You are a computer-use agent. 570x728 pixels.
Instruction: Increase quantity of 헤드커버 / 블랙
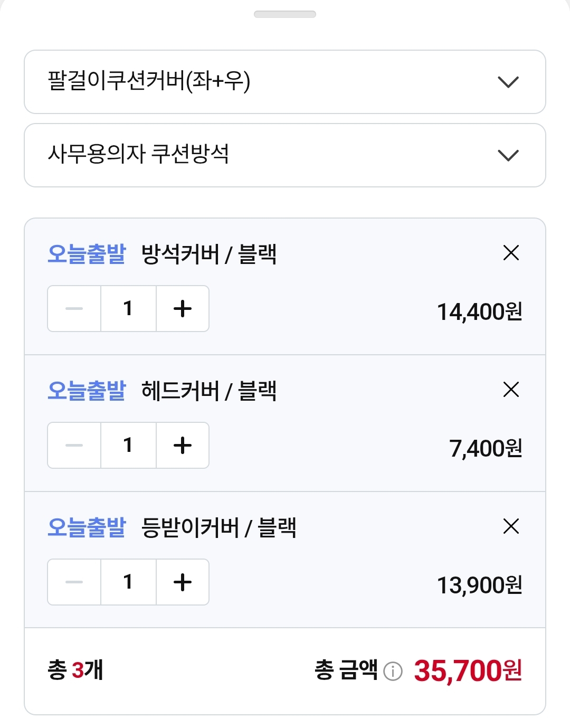(183, 445)
